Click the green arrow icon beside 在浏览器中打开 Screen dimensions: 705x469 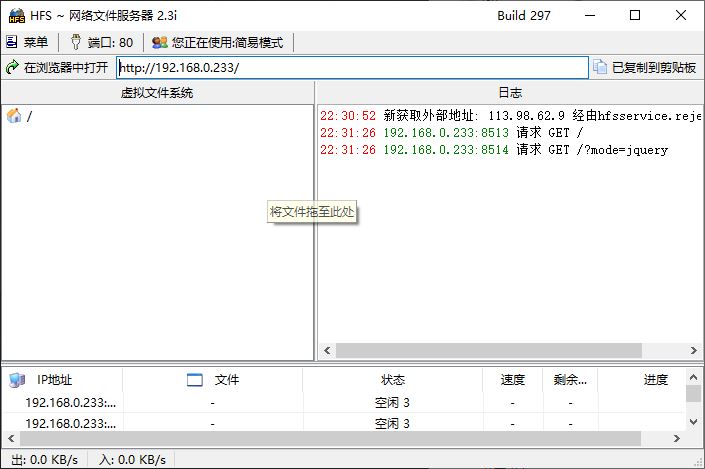pyautogui.click(x=12, y=67)
